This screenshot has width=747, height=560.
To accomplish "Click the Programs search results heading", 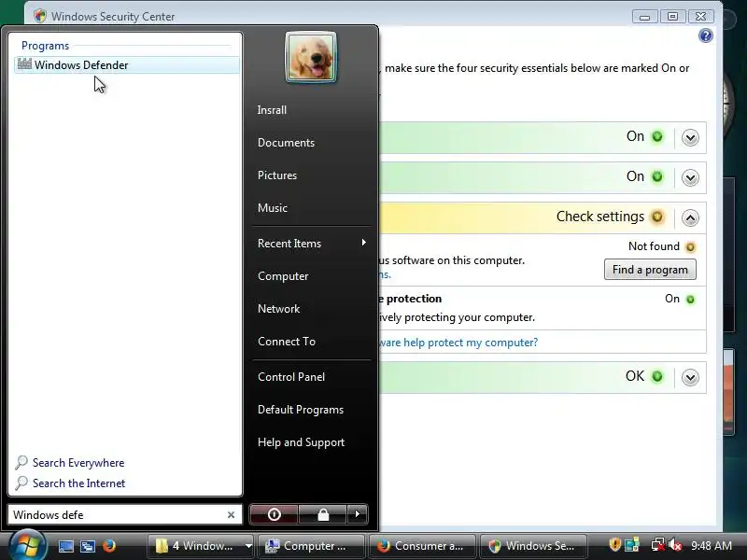I will [x=45, y=46].
